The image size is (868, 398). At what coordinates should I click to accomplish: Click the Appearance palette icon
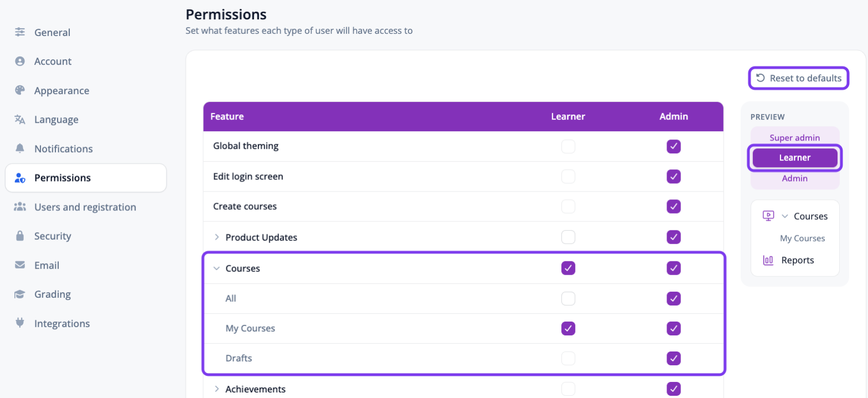[20, 90]
